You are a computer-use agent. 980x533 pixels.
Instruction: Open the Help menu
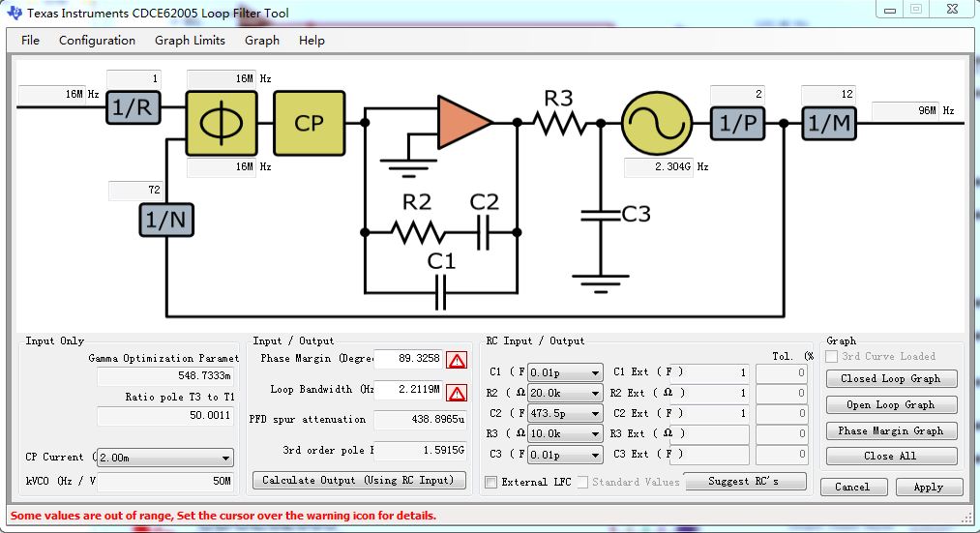coord(312,40)
